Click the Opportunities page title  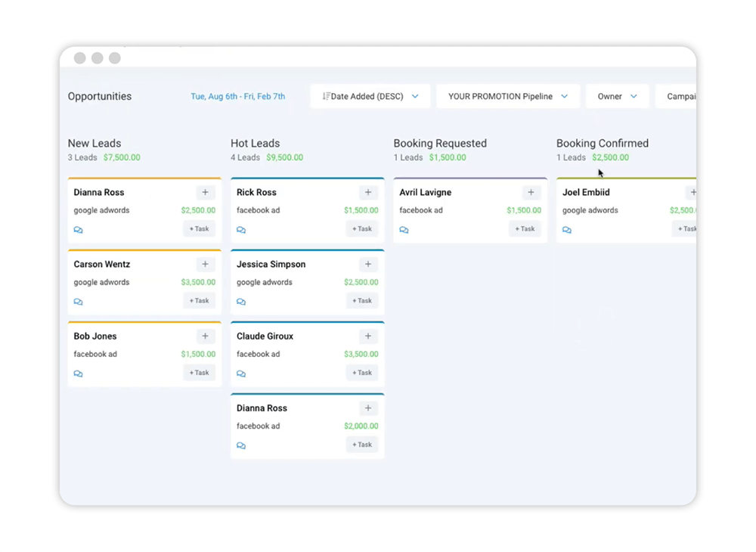(x=100, y=97)
